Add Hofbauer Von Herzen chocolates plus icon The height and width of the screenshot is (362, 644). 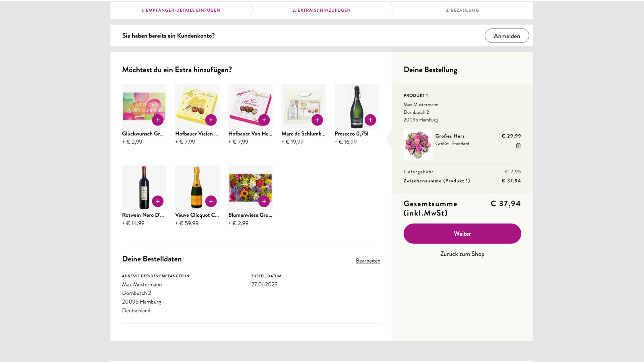pos(264,120)
